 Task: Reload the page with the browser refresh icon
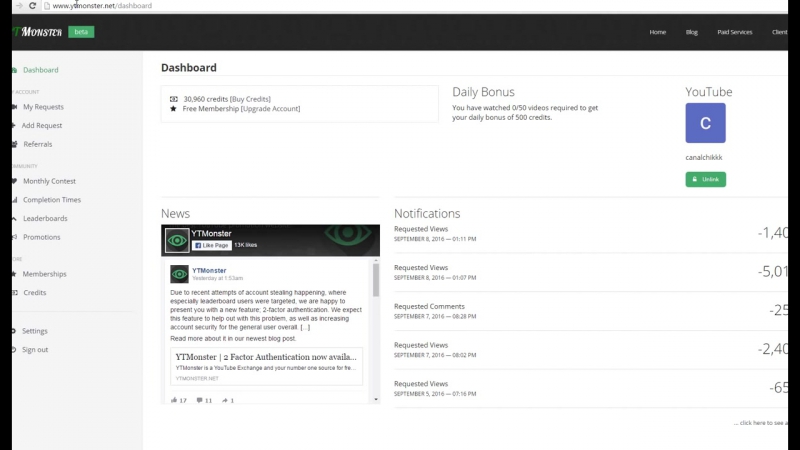[x=32, y=6]
